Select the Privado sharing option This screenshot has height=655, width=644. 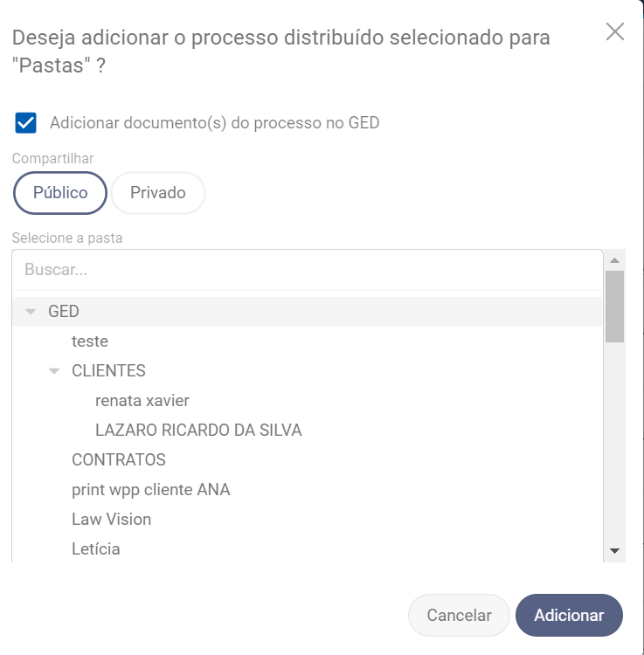(x=158, y=193)
